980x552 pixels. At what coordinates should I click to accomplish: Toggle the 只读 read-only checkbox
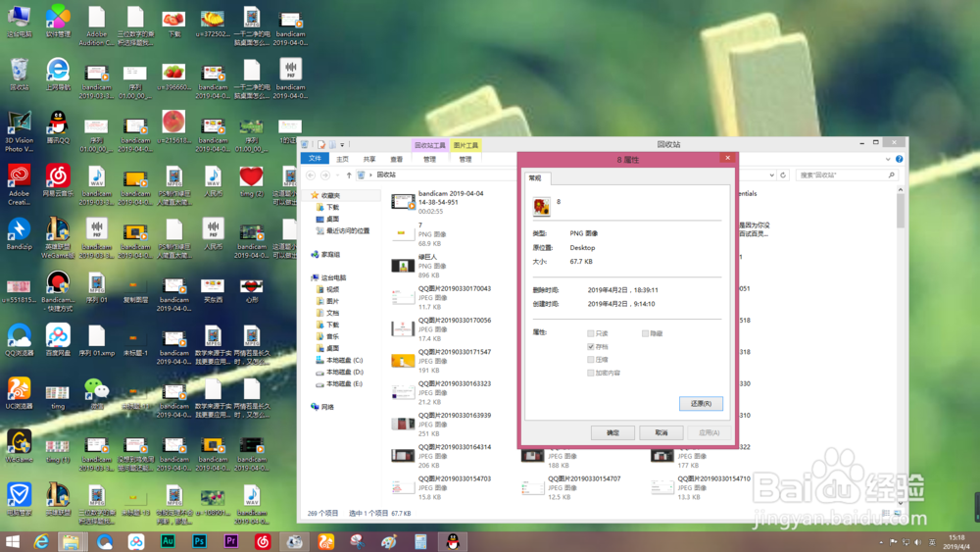(x=591, y=333)
